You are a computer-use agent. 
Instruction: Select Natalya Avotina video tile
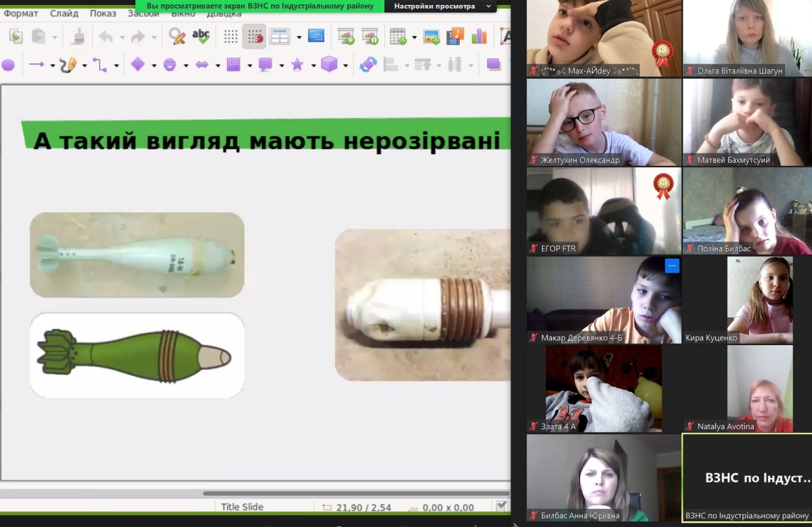tap(747, 389)
